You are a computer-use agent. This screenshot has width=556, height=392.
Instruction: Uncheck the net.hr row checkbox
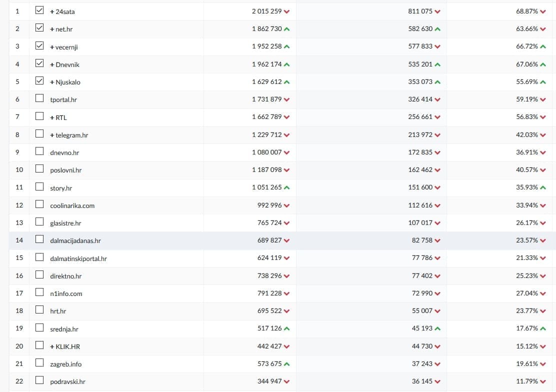(x=39, y=28)
